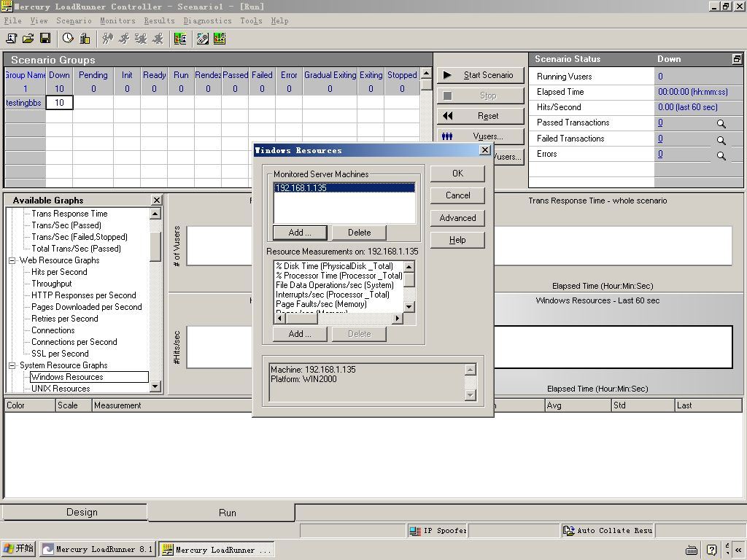Select UNIX Resources in the graph tree
This screenshot has height=560, width=747.
pos(61,389)
